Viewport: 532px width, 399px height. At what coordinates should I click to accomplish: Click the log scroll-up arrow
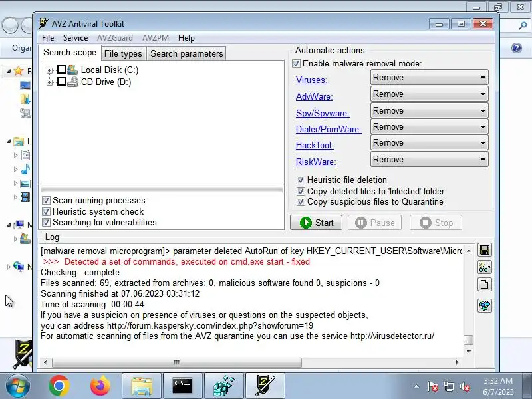(x=469, y=251)
